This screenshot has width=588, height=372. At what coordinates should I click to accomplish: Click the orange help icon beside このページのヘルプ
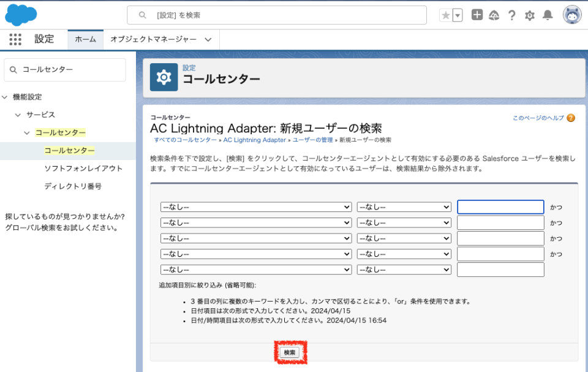[x=571, y=118]
